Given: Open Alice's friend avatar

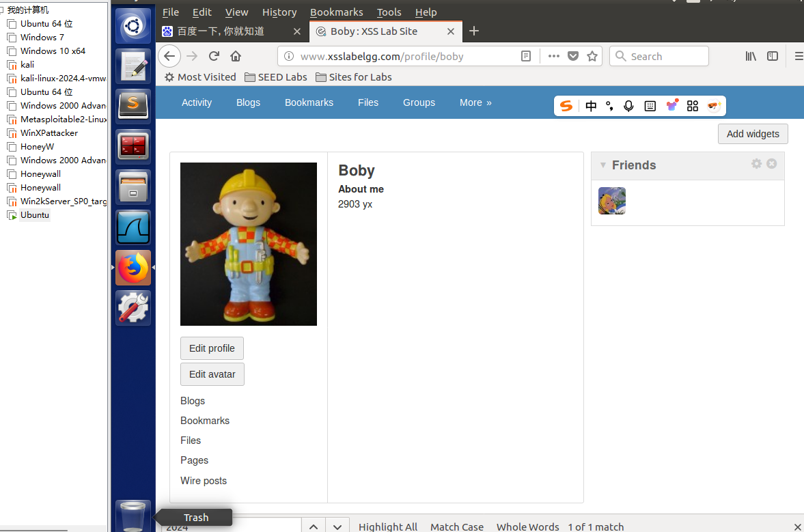Looking at the screenshot, I should point(612,201).
